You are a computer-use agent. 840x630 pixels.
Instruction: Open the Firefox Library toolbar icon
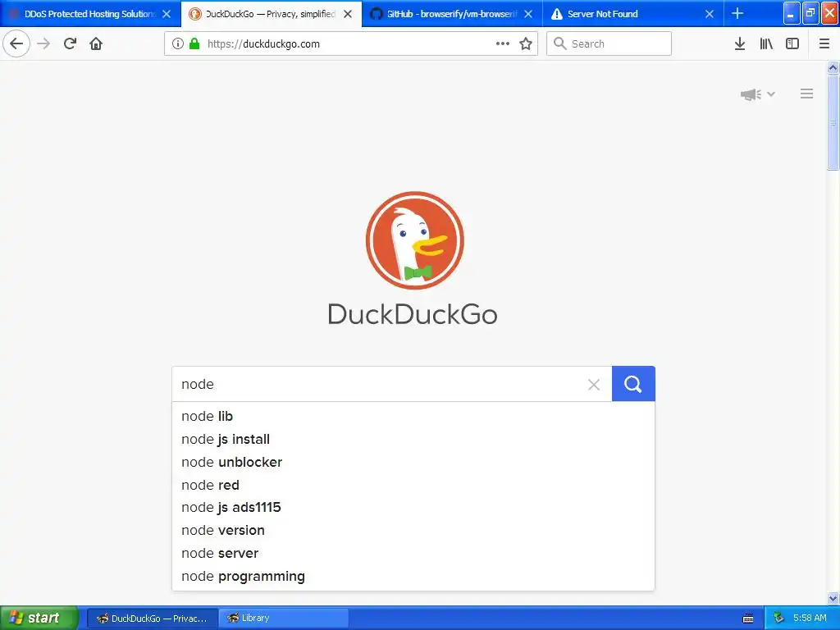coord(766,43)
